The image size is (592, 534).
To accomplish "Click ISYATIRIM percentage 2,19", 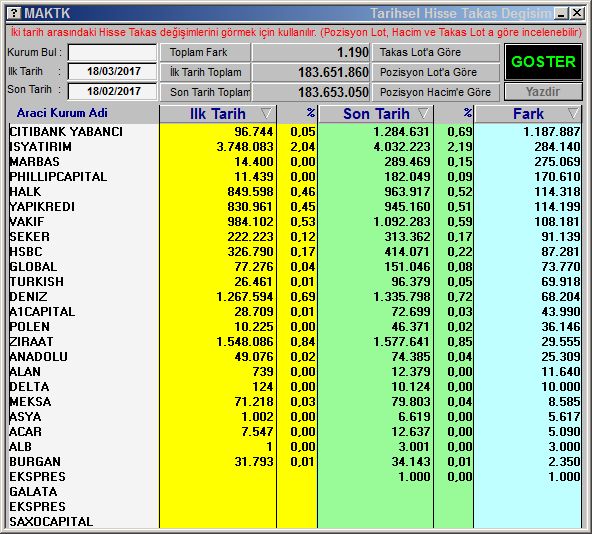I will [x=460, y=147].
